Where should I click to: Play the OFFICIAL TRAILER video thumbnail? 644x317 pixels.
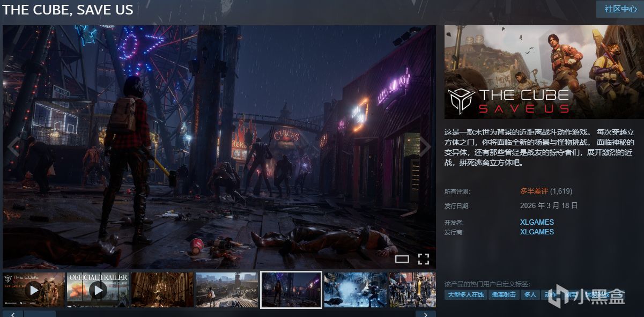pyautogui.click(x=98, y=290)
